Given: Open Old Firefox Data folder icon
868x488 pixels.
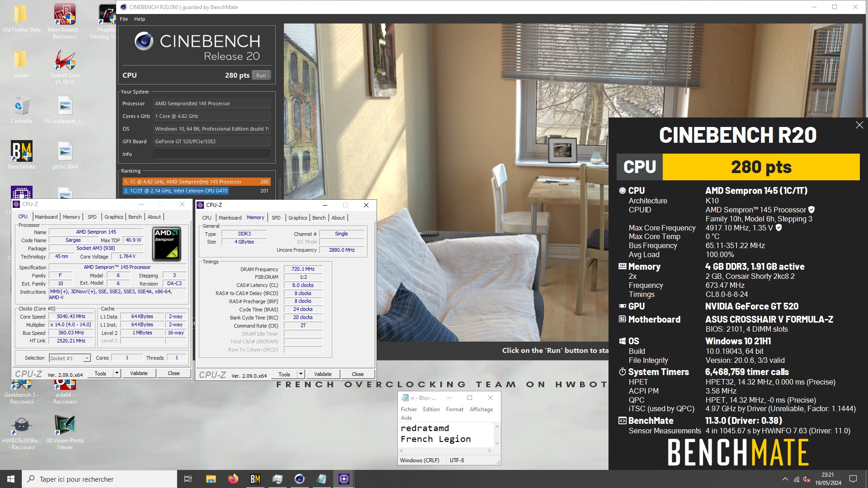Looking at the screenshot, I should pyautogui.click(x=21, y=18).
